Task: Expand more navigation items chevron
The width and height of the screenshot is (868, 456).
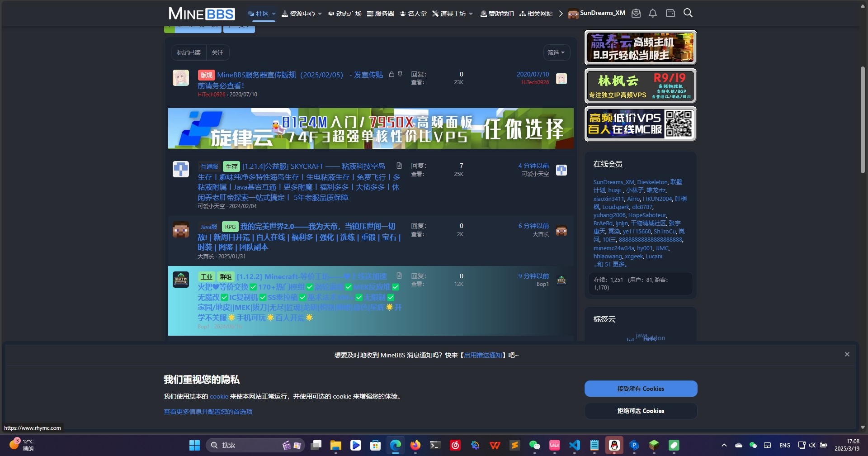Action: [x=561, y=14]
